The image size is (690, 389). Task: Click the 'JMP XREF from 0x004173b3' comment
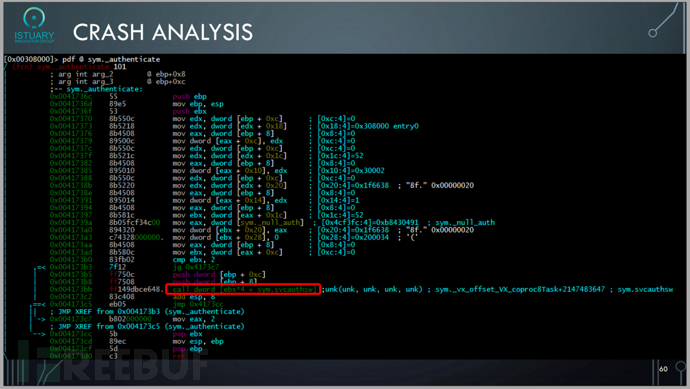click(151, 312)
